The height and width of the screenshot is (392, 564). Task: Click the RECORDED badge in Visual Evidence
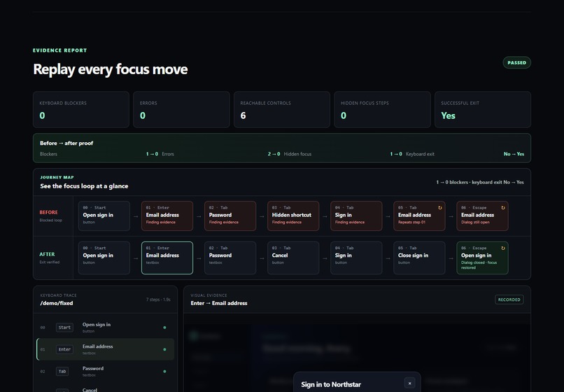coord(509,300)
